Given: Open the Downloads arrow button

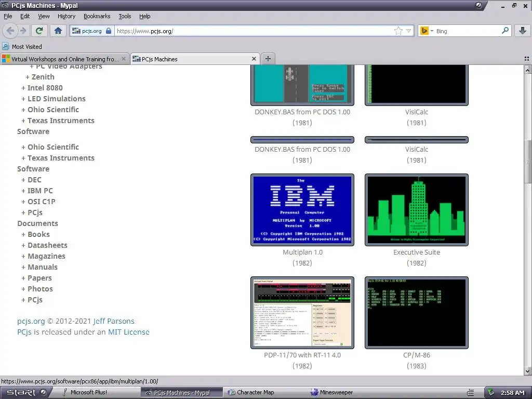Looking at the screenshot, I should [x=523, y=31].
